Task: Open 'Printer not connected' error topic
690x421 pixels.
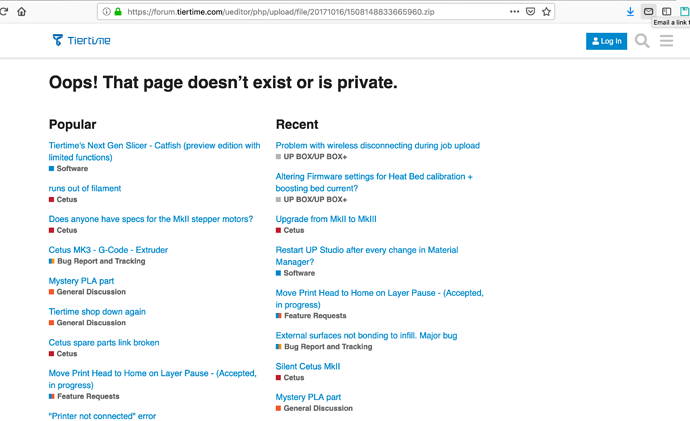Action: pyautogui.click(x=102, y=416)
